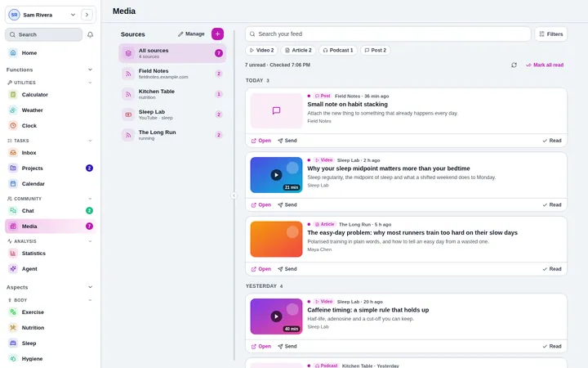Click the sidebar Search box

[43, 34]
